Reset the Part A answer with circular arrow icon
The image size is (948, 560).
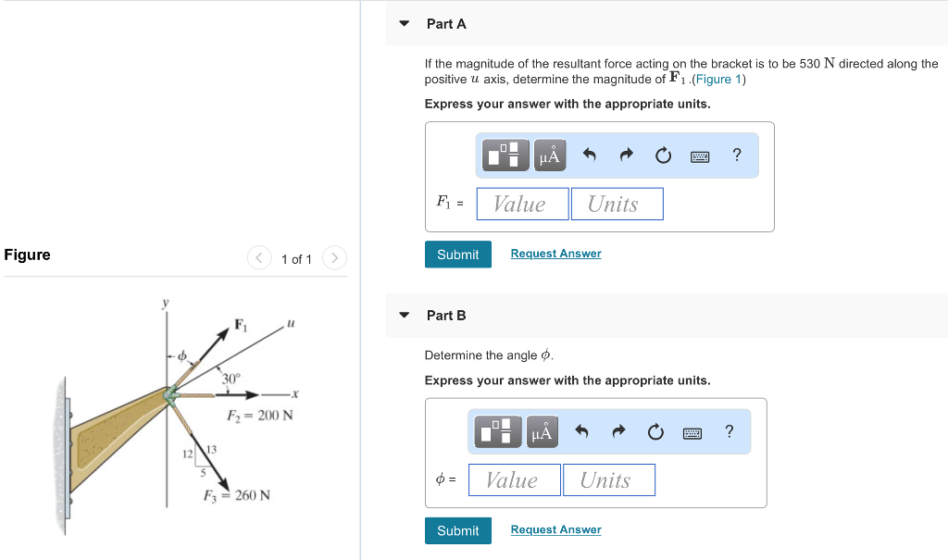(662, 155)
